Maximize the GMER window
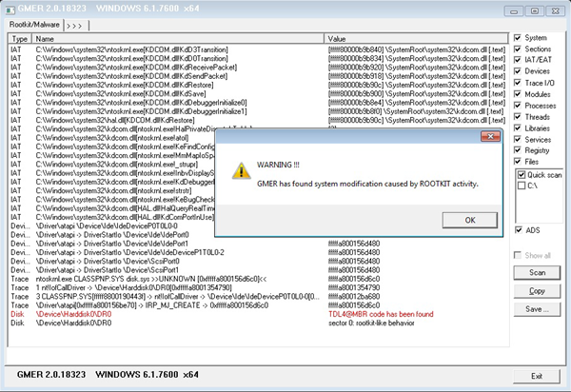Screen dimensions: 571x392 535,10
